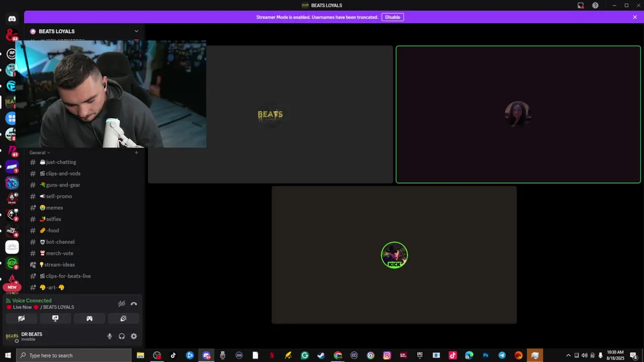Select the BEATS participant video tile
Viewport: 644px width, 362px height.
pyautogui.click(x=270, y=115)
